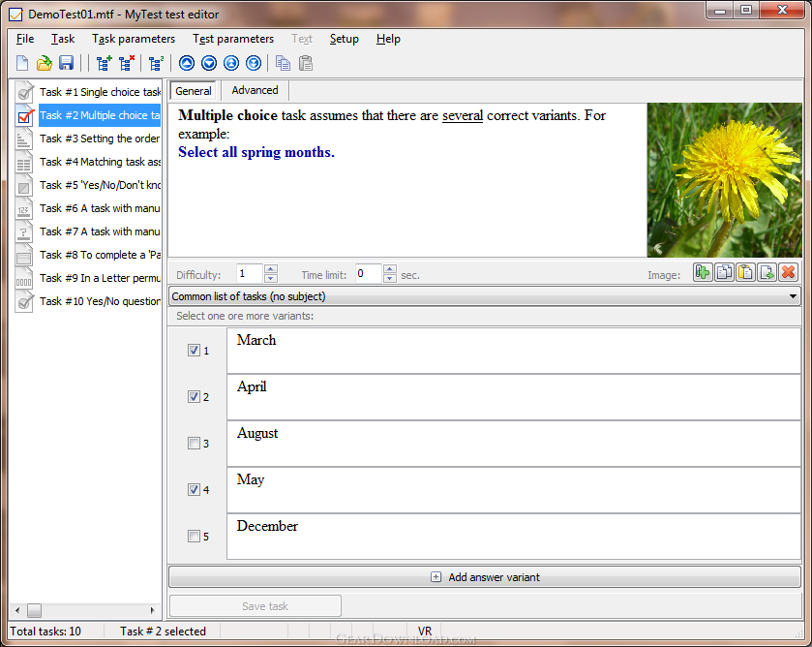Increase Difficulty with up spinner
The image size is (812, 647).
(x=271, y=269)
